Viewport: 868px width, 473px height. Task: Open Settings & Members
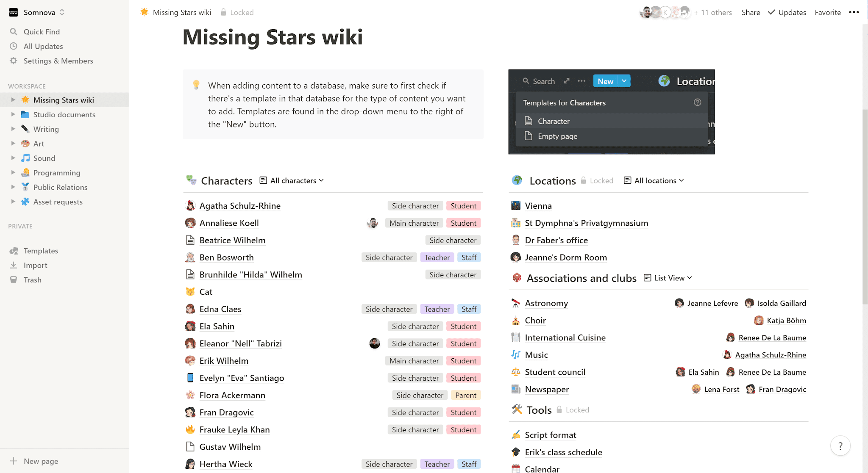coord(58,61)
